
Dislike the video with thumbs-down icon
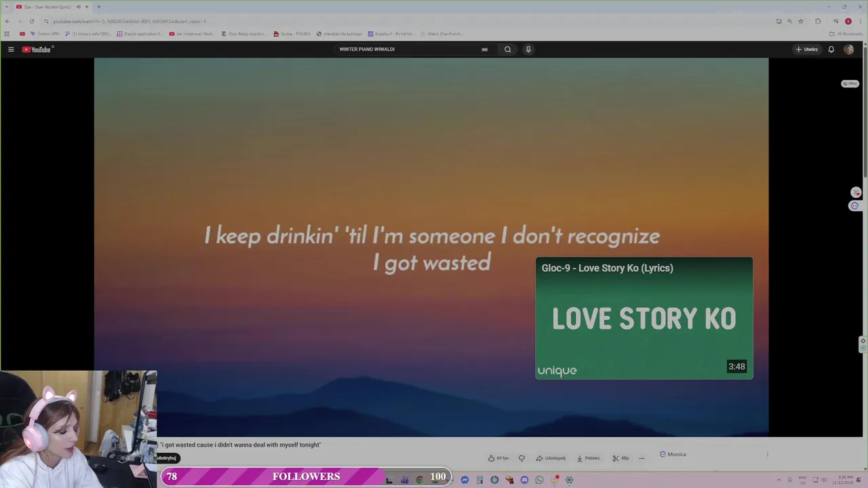521,458
